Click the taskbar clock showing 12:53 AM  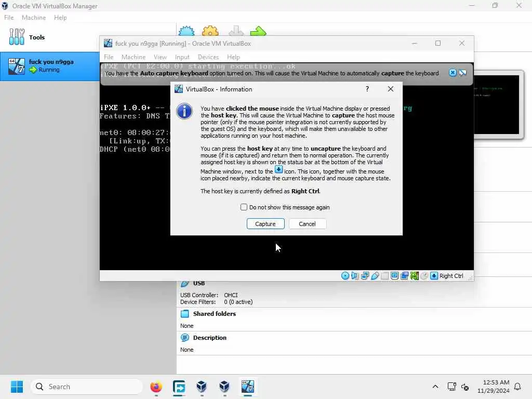(494, 387)
